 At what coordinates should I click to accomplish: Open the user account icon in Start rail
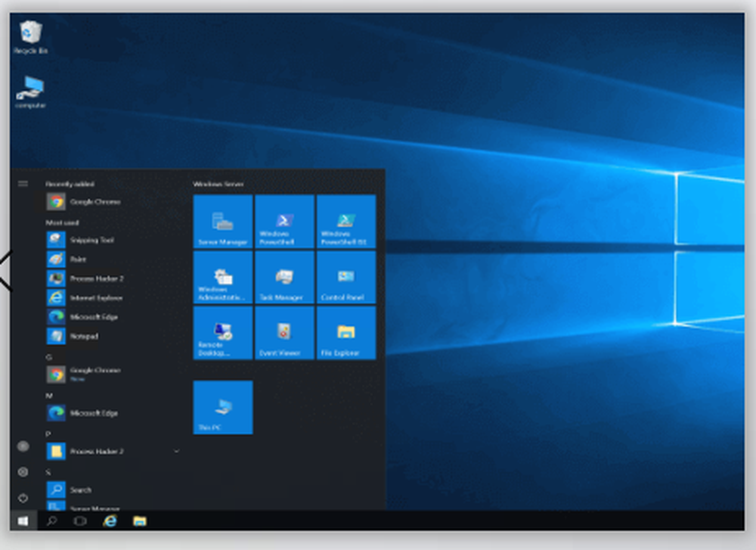[x=23, y=446]
